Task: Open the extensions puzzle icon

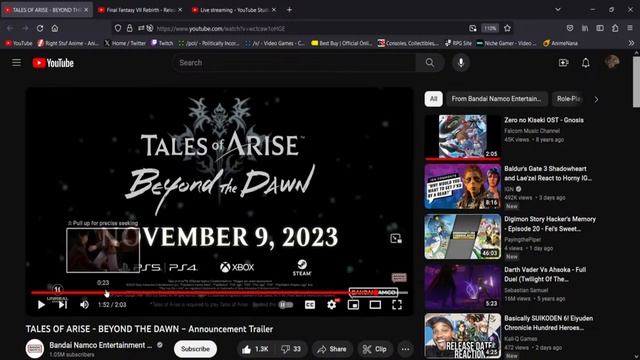Action: click(615, 28)
